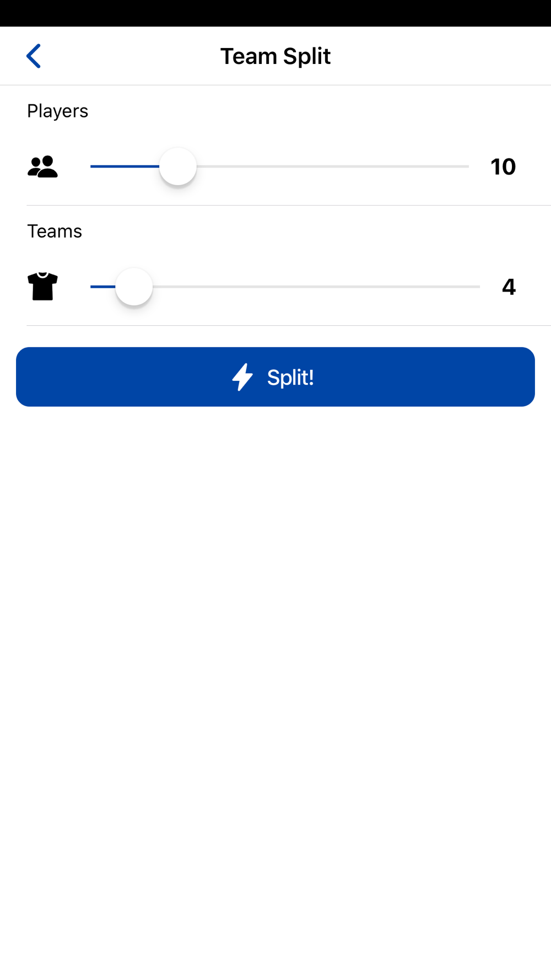Tap the team count value 4

(509, 287)
